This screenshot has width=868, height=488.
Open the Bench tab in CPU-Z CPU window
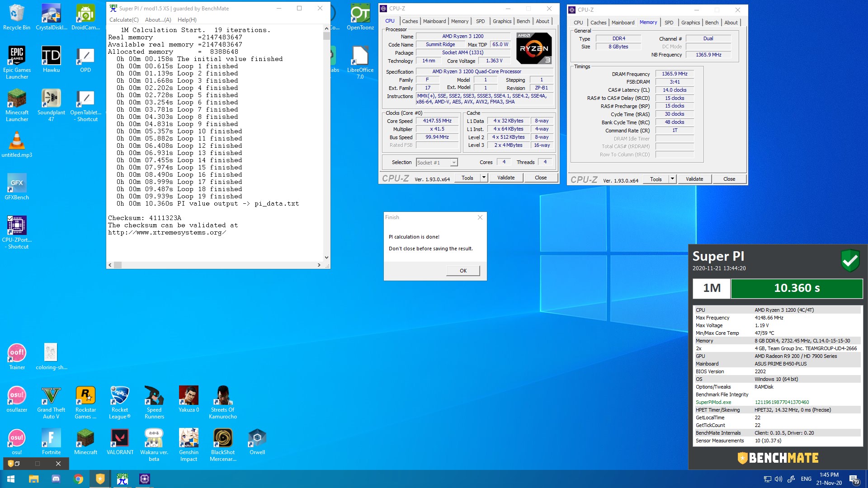(x=523, y=21)
